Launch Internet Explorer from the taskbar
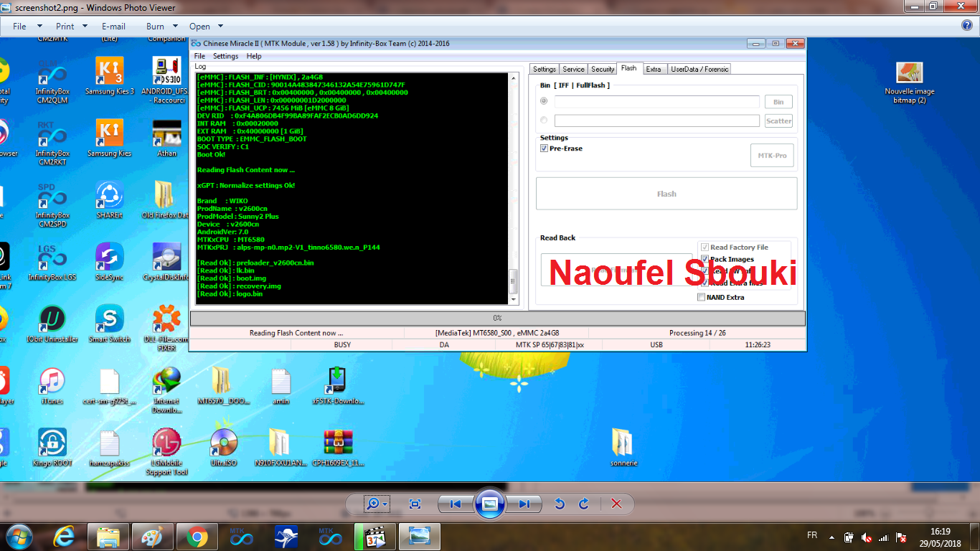Viewport: 980px width, 551px height. [64, 536]
